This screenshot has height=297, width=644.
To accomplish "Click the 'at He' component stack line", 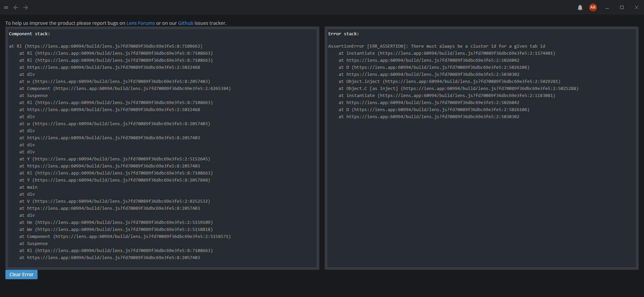I will (x=116, y=222).
